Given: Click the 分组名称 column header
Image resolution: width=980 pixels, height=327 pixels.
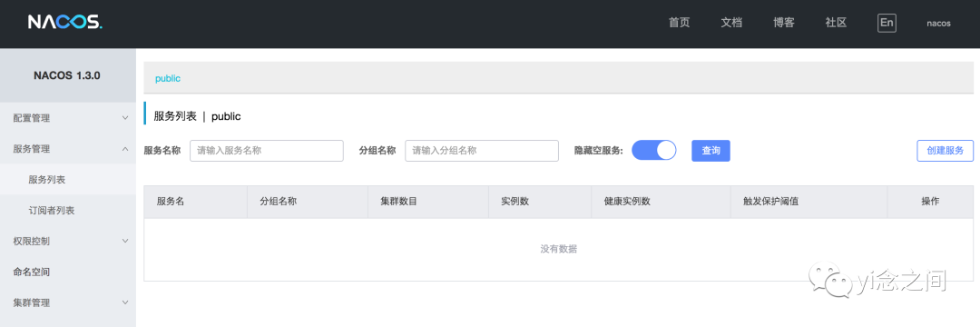Looking at the screenshot, I should point(308,202).
